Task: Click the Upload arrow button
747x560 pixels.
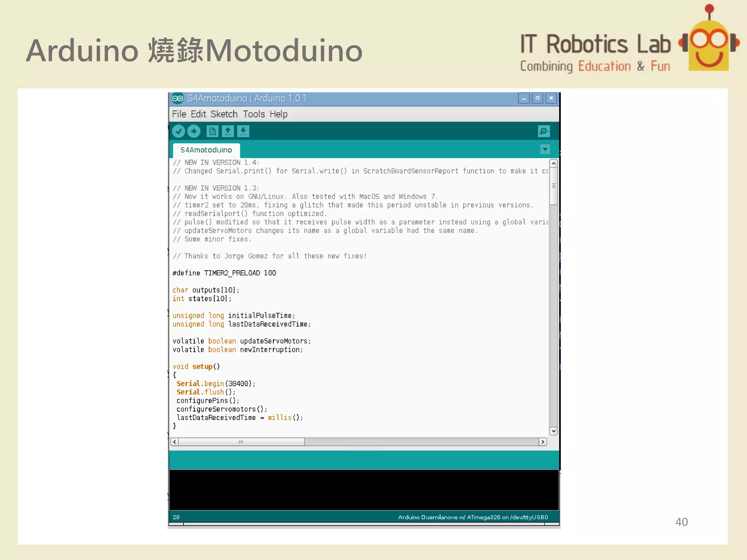Action: click(194, 131)
